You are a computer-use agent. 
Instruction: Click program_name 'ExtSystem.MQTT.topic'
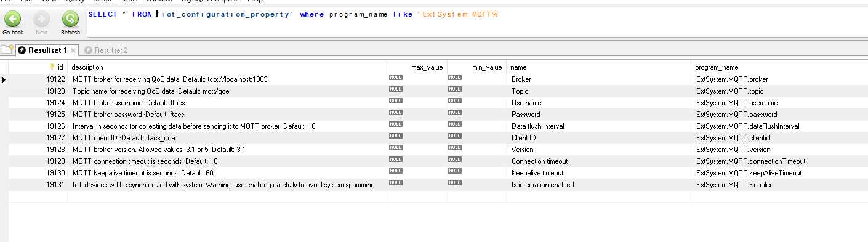[x=729, y=91]
